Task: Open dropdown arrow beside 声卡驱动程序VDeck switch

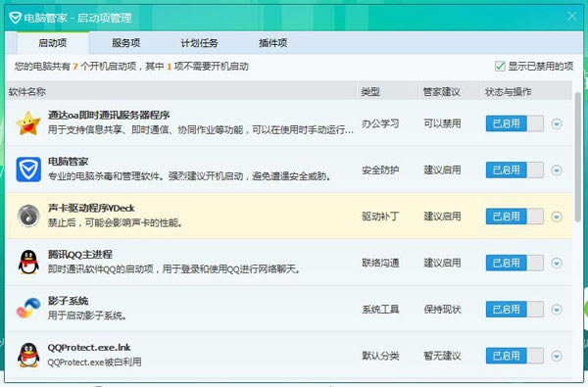Action: [x=557, y=217]
